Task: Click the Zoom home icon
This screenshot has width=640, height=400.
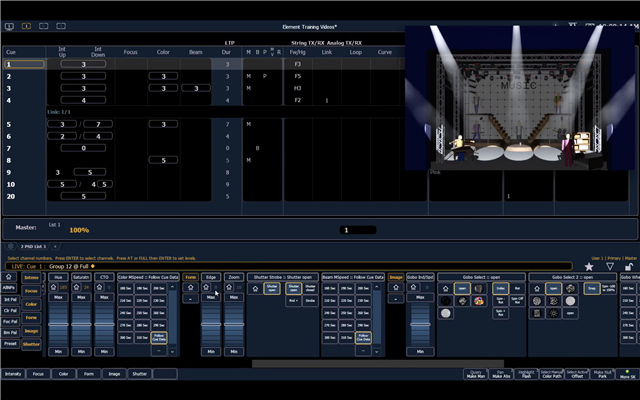Action: (229, 287)
